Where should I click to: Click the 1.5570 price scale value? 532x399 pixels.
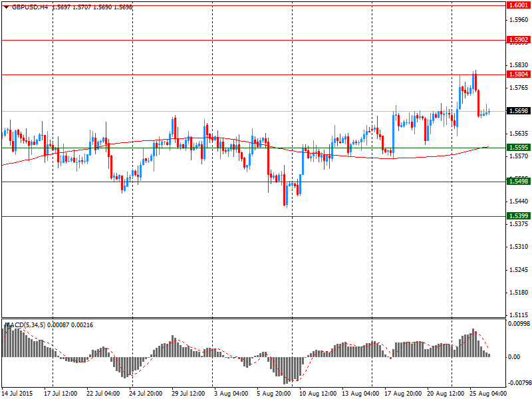click(519, 156)
